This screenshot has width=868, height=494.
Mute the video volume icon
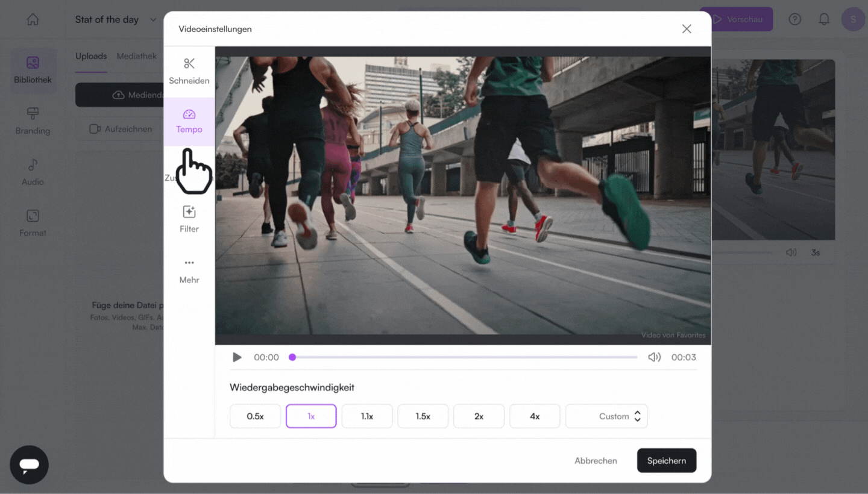tap(654, 357)
